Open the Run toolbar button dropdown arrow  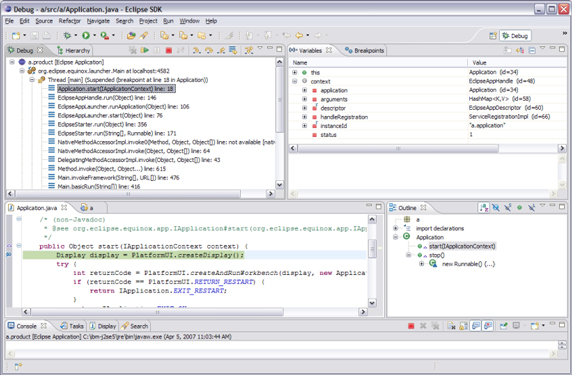[x=94, y=35]
